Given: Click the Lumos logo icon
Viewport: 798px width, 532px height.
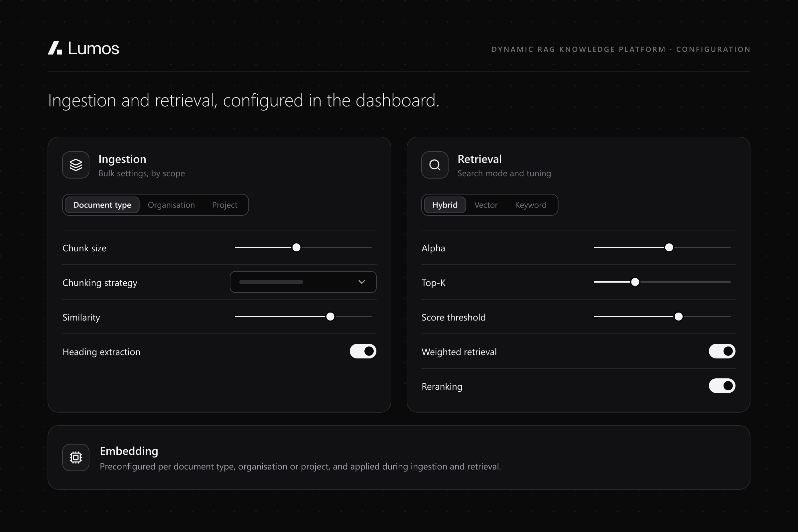Looking at the screenshot, I should pyautogui.click(x=55, y=48).
